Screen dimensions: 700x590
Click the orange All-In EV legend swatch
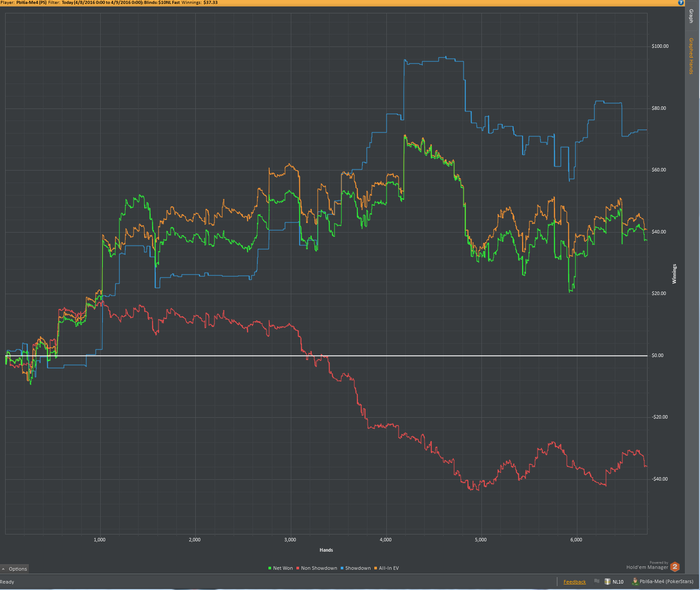pyautogui.click(x=376, y=568)
